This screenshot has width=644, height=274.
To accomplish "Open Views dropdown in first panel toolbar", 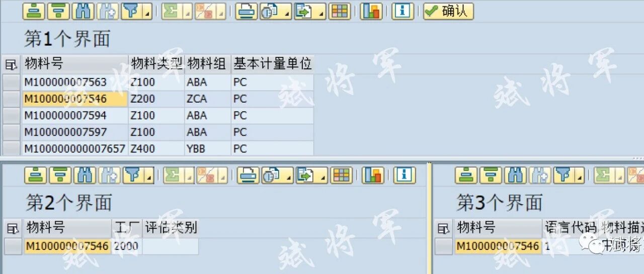I will point(276,11).
